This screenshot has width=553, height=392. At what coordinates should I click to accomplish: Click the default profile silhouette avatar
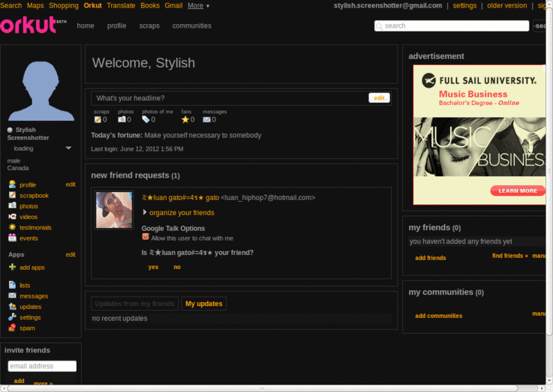[x=41, y=91]
